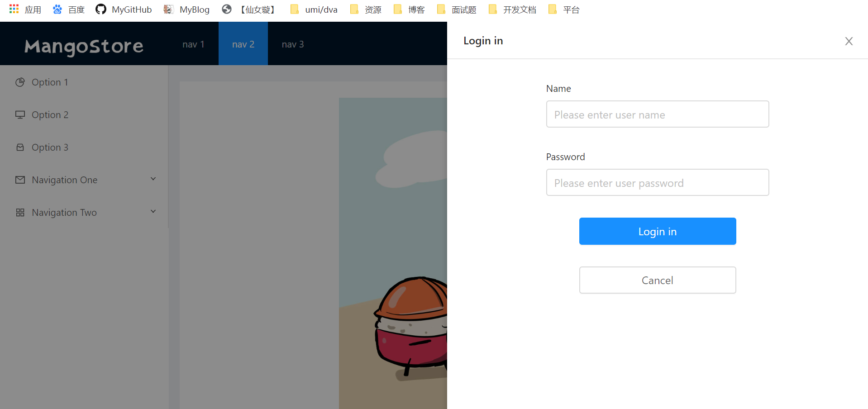Viewport: 868px width, 409px height.
Task: Open the 平台 bookmark folder icon
Action: (552, 9)
